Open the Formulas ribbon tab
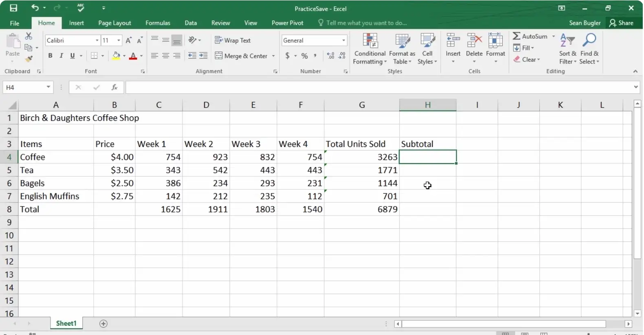This screenshot has height=335, width=644. tap(158, 23)
